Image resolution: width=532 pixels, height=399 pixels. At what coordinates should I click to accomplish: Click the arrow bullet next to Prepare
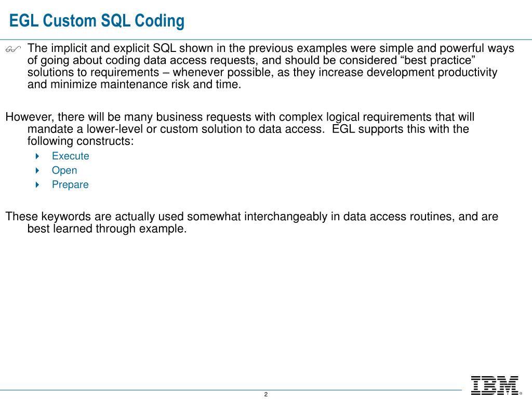pyautogui.click(x=37, y=184)
